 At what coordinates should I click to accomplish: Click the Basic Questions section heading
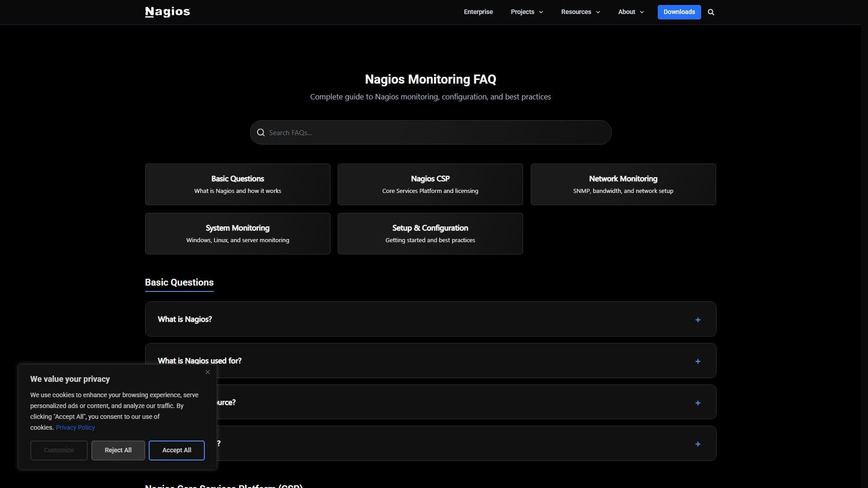[179, 282]
